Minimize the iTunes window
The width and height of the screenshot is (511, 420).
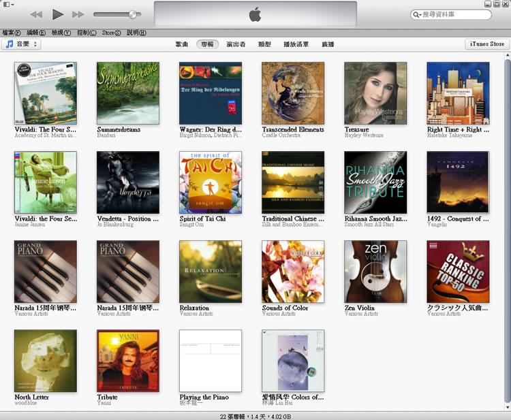[488, 4]
